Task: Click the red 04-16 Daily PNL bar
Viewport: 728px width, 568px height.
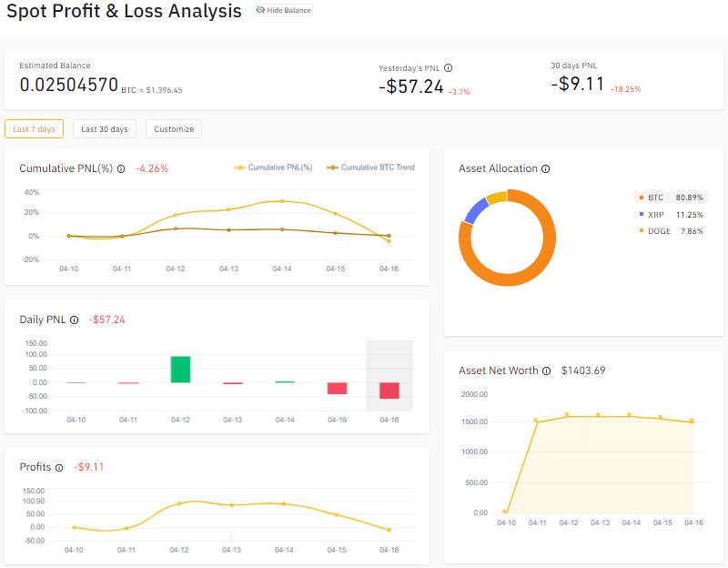Action: 389,390
